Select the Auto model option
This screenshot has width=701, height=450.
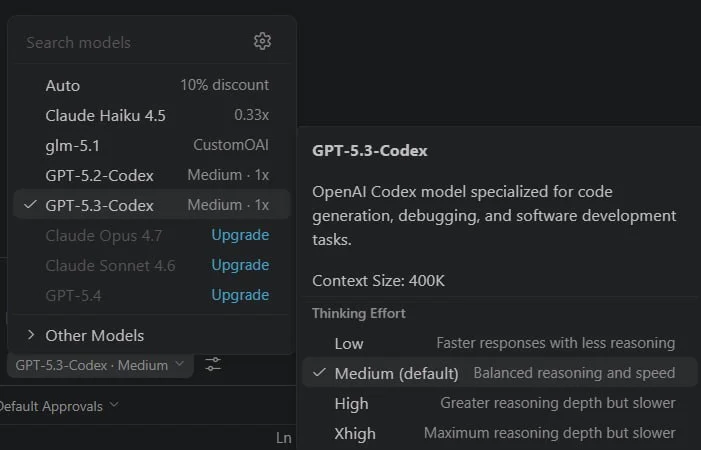[x=152, y=85]
